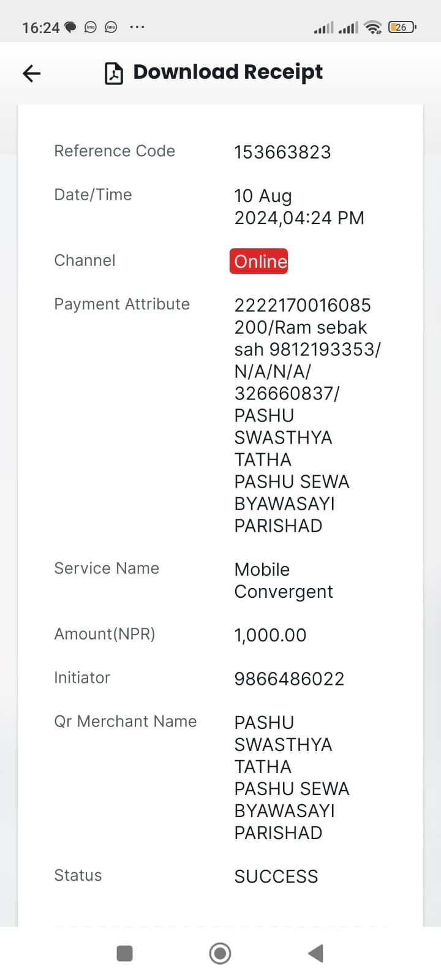Tap the red Online channel badge
This screenshot has width=441, height=980.
tap(259, 261)
